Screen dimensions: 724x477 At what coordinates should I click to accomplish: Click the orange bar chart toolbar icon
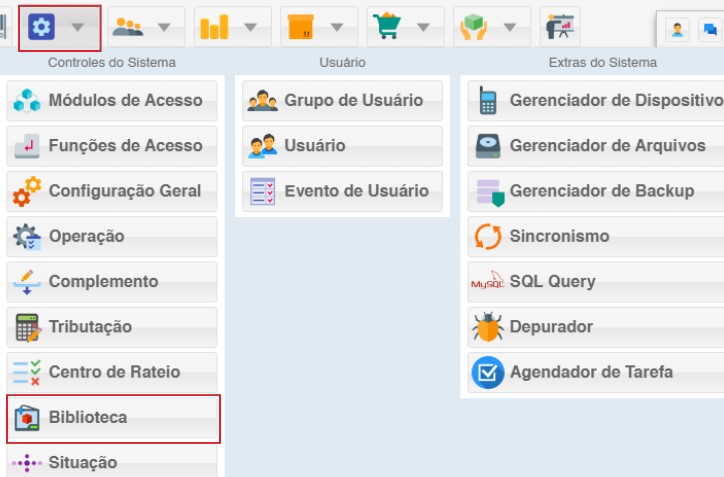click(214, 27)
